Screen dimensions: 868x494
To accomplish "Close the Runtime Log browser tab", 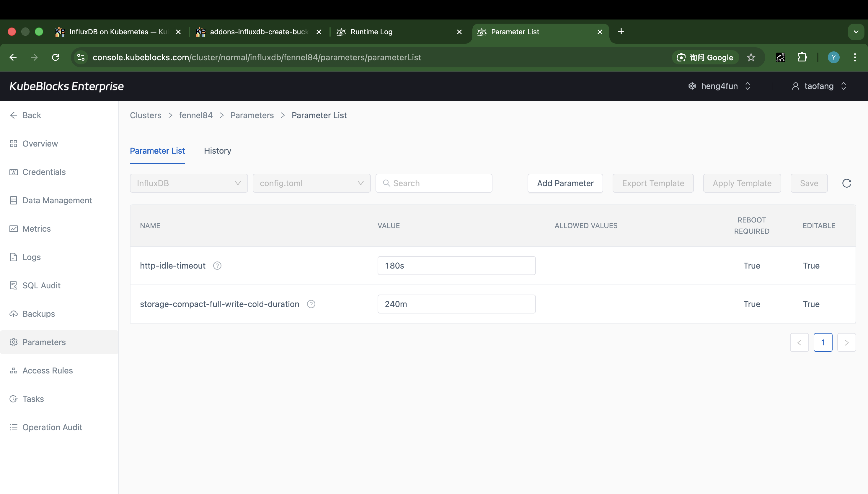I will [459, 32].
